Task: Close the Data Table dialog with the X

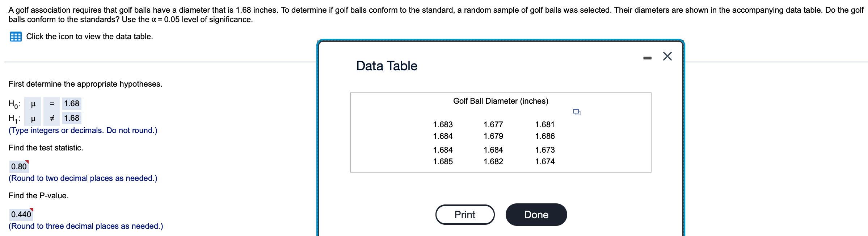Action: [x=667, y=57]
